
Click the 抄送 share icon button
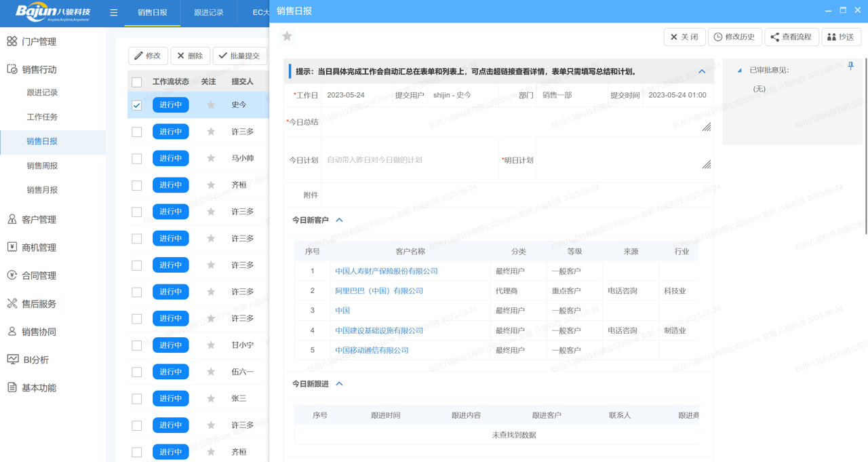841,37
